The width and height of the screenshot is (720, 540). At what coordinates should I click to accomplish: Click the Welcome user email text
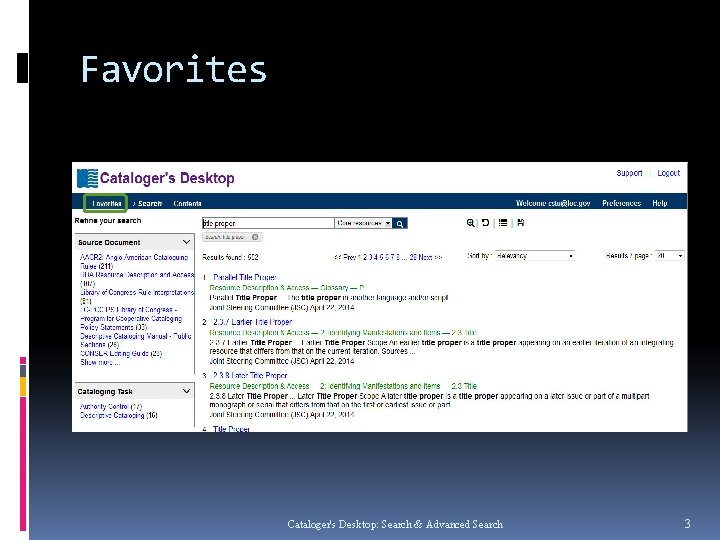click(553, 203)
